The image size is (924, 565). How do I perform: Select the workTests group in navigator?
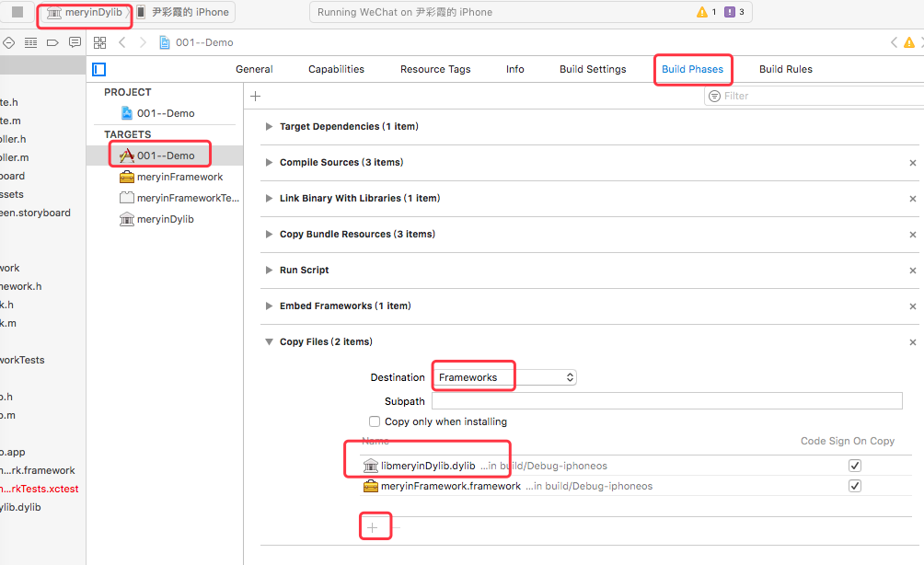tap(22, 360)
